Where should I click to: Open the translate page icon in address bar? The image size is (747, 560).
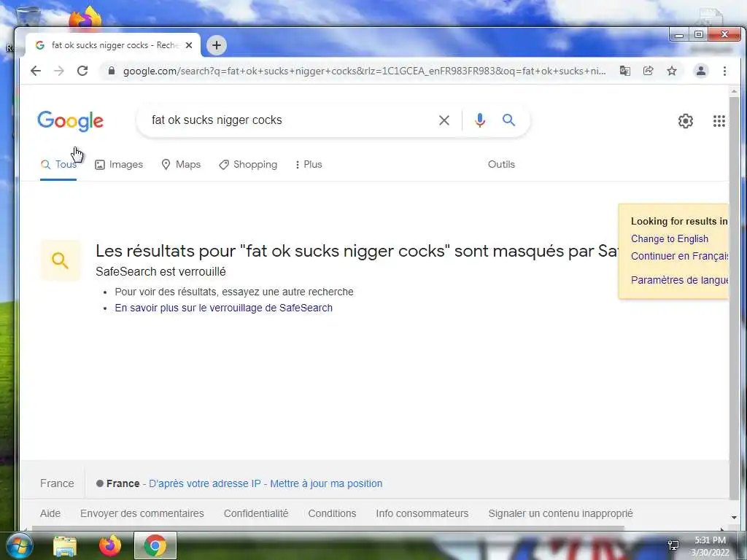[625, 71]
